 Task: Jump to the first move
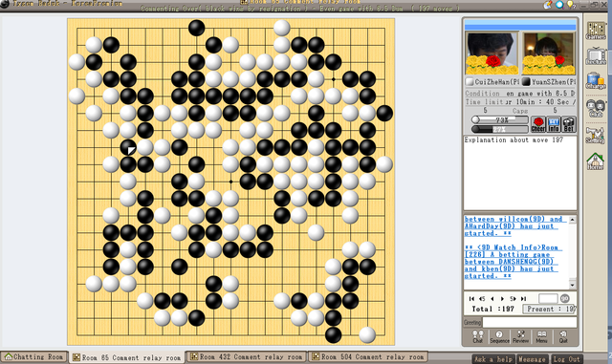pos(471,298)
